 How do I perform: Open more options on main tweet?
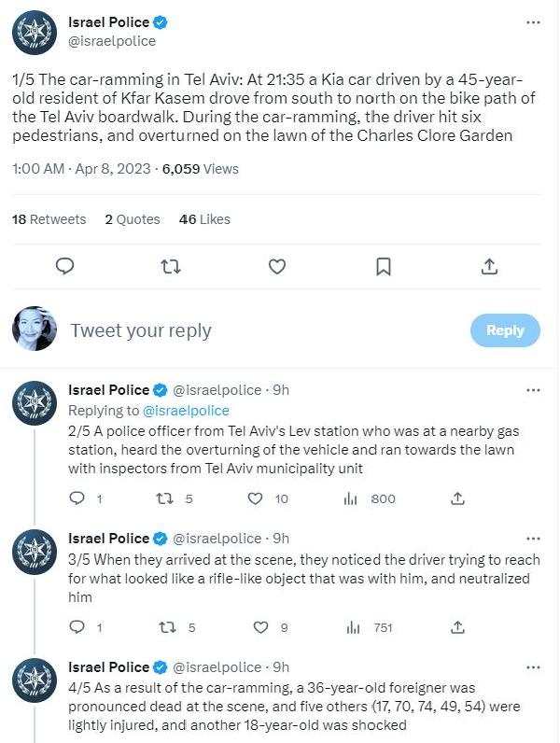(533, 21)
